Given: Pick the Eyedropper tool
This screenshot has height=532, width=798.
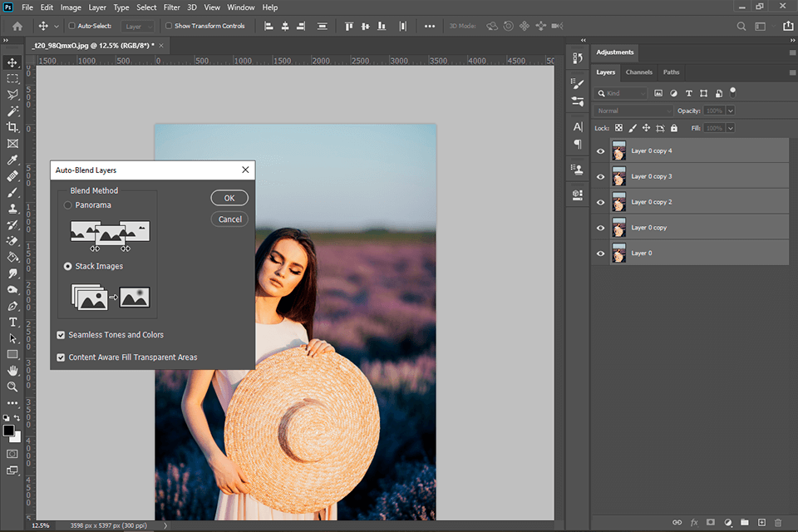Looking at the screenshot, I should point(12,160).
